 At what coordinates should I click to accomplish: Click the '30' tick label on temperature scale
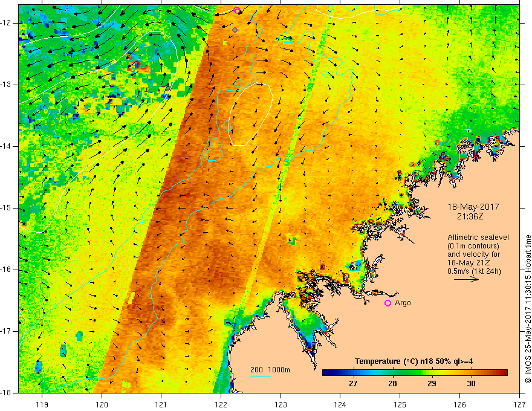tap(471, 384)
